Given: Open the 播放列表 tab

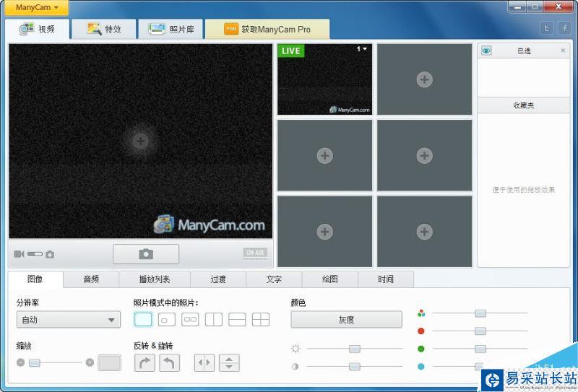Looking at the screenshot, I should pos(155,279).
